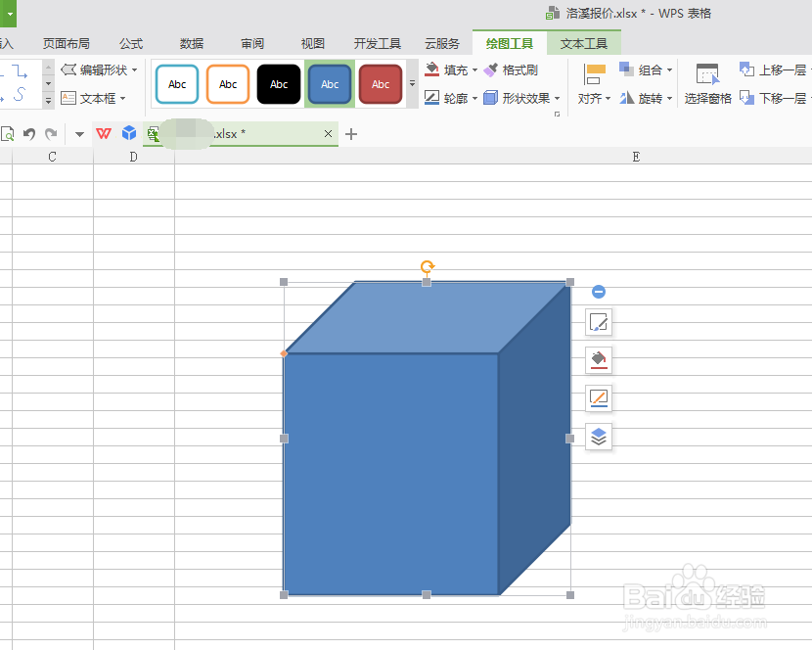Click the blue cube icon
The width and height of the screenshot is (812, 650).
pyautogui.click(x=129, y=133)
